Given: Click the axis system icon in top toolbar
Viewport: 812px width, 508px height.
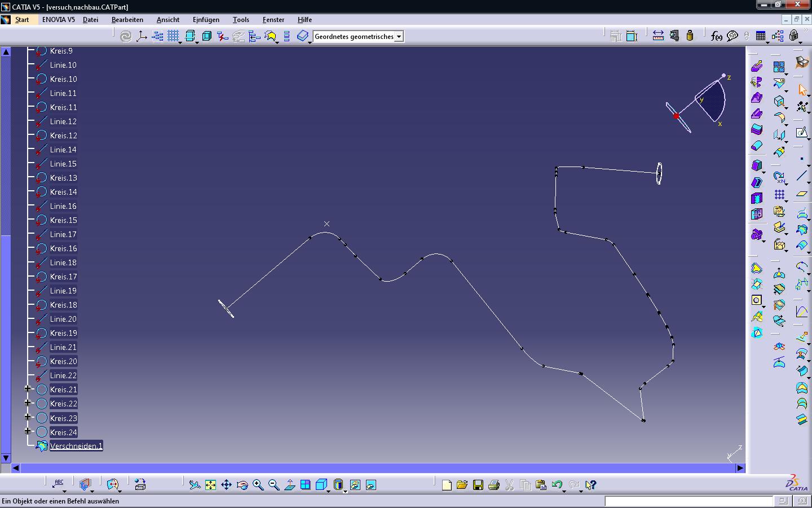Looking at the screenshot, I should click(x=142, y=37).
